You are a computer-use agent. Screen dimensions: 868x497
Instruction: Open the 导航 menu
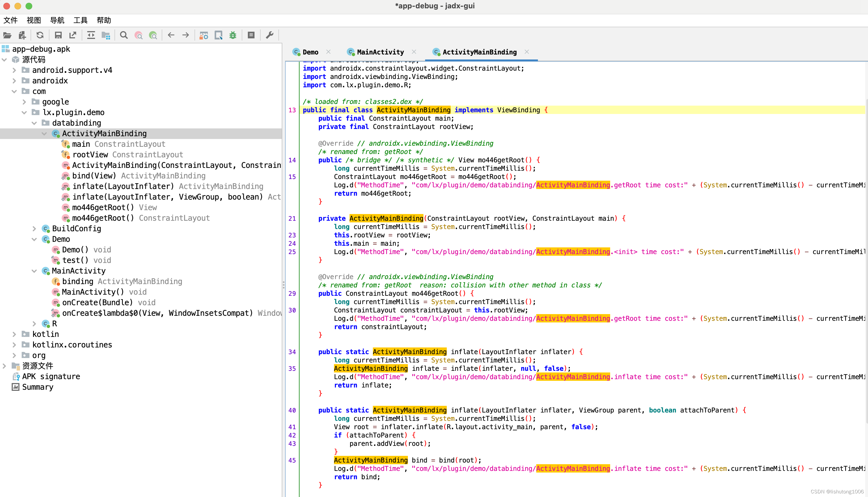pos(57,20)
